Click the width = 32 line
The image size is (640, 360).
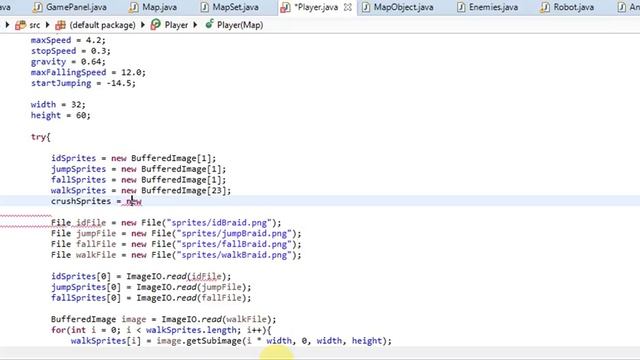click(x=58, y=105)
